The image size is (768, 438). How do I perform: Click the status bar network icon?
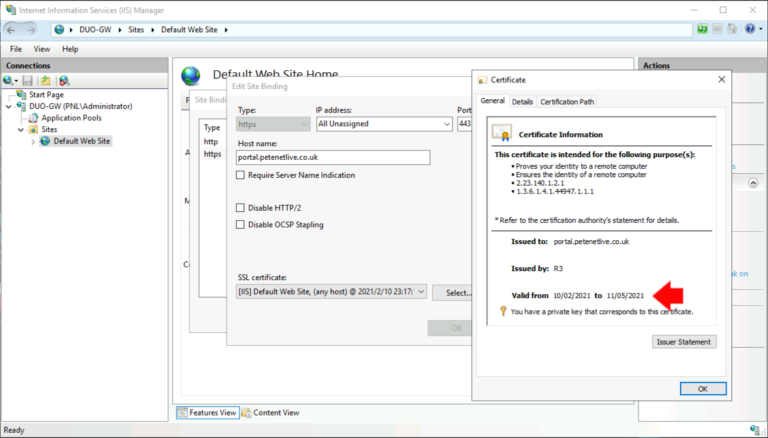[755, 429]
